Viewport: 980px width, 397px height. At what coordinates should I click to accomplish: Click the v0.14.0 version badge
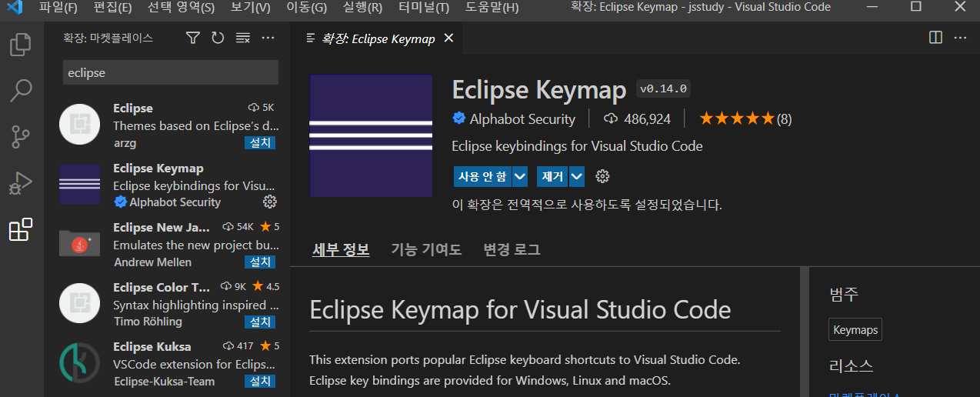(x=663, y=89)
